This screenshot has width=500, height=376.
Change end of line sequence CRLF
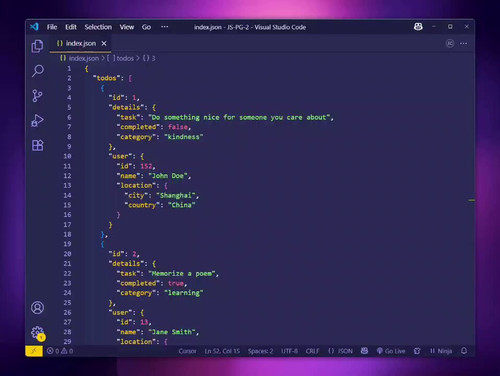point(312,351)
